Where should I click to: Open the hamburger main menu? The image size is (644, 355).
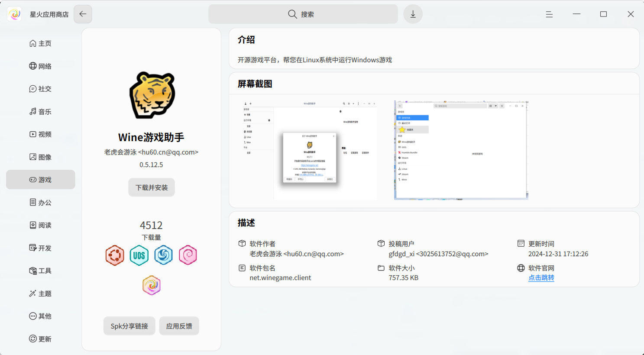(549, 14)
